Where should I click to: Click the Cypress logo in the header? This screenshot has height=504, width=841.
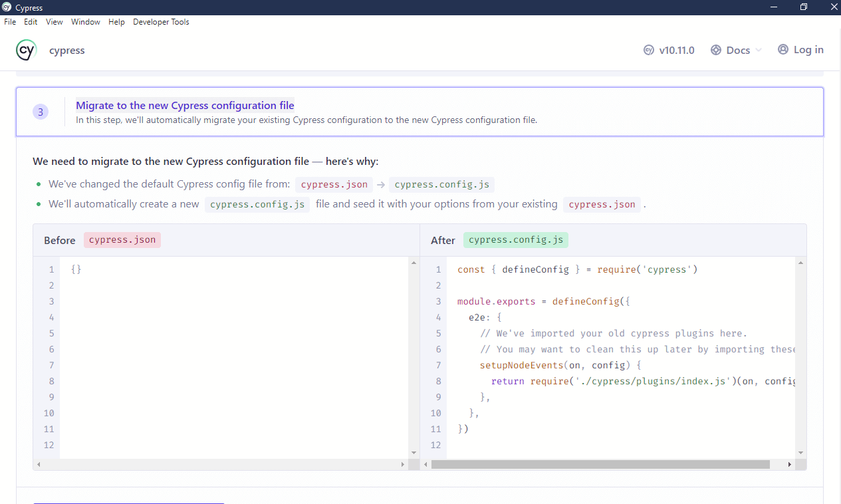point(26,50)
